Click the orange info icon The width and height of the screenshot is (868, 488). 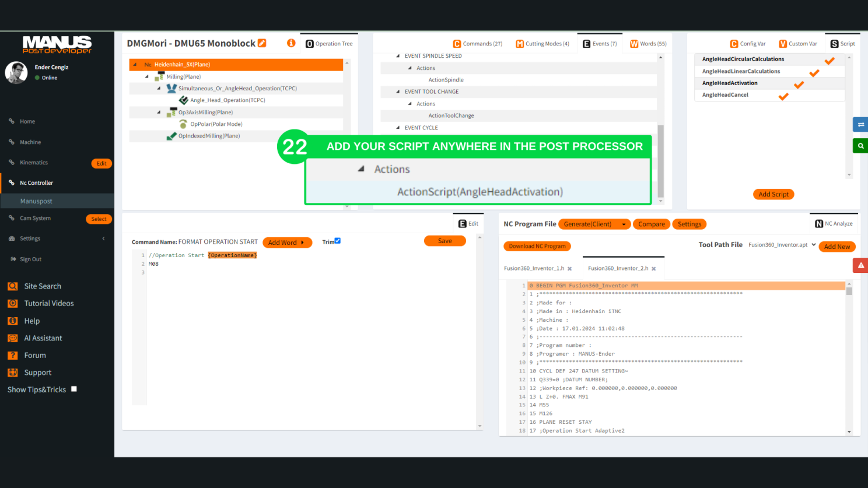point(291,43)
